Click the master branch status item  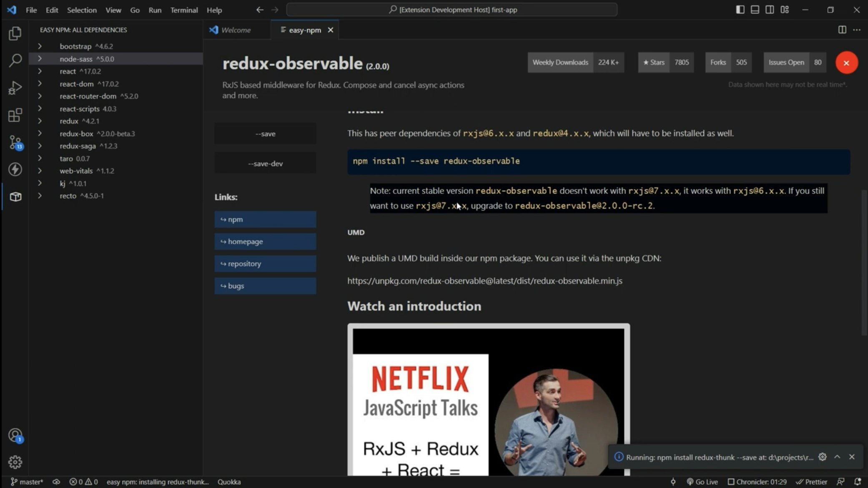pos(27,482)
